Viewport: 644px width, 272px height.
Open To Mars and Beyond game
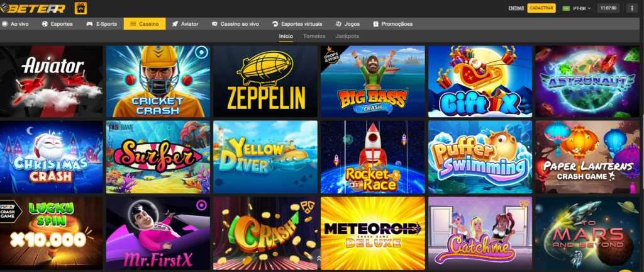click(587, 233)
